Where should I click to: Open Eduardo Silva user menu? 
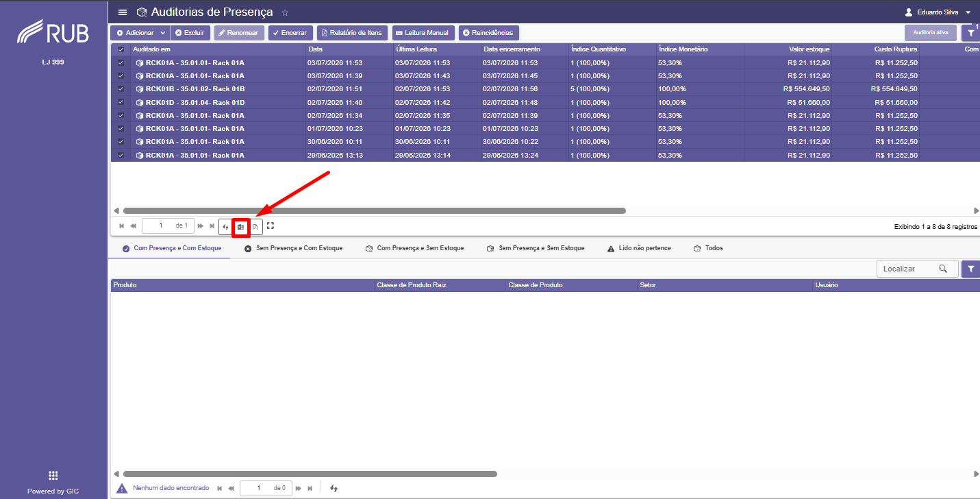click(x=938, y=12)
